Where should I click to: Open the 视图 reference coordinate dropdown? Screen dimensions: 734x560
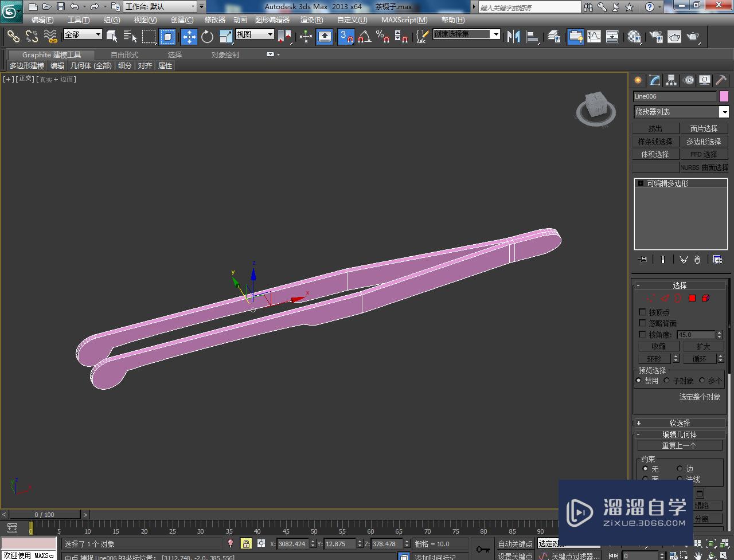click(x=255, y=34)
